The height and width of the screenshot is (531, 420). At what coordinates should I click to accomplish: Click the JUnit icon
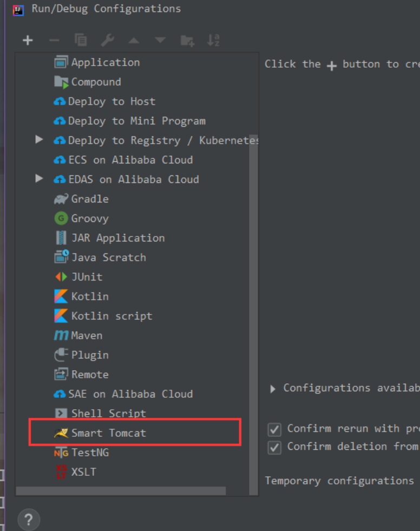point(61,277)
